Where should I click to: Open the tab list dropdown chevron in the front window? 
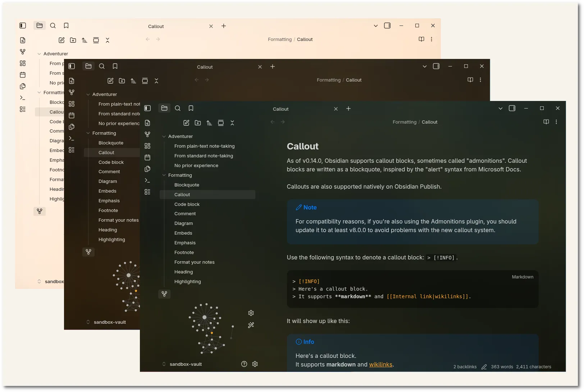point(501,109)
